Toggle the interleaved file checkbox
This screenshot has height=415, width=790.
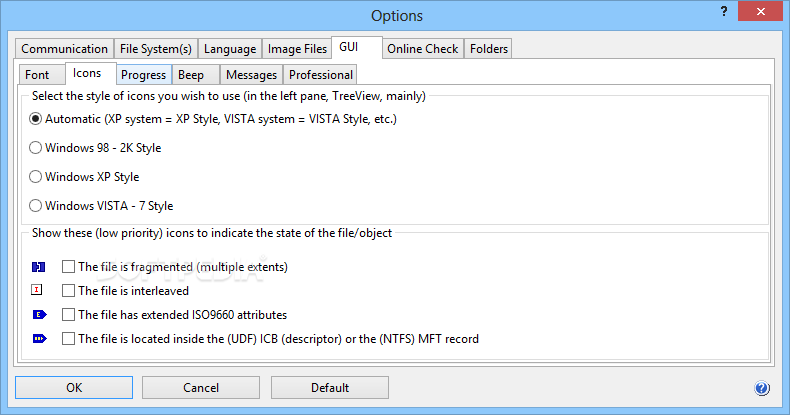pos(68,291)
